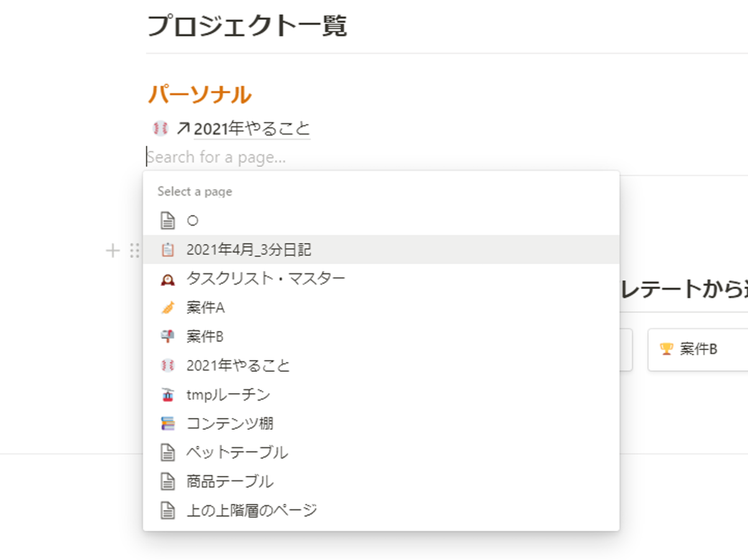Click the cable car icon beside tmpルーチン
Screen dimensions: 748x560
click(x=166, y=395)
